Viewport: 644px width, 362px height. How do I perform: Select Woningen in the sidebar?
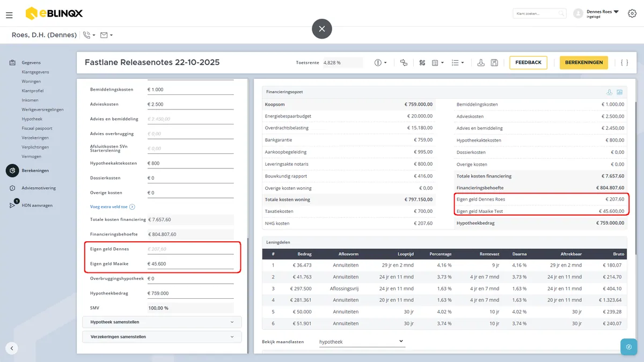(x=31, y=82)
